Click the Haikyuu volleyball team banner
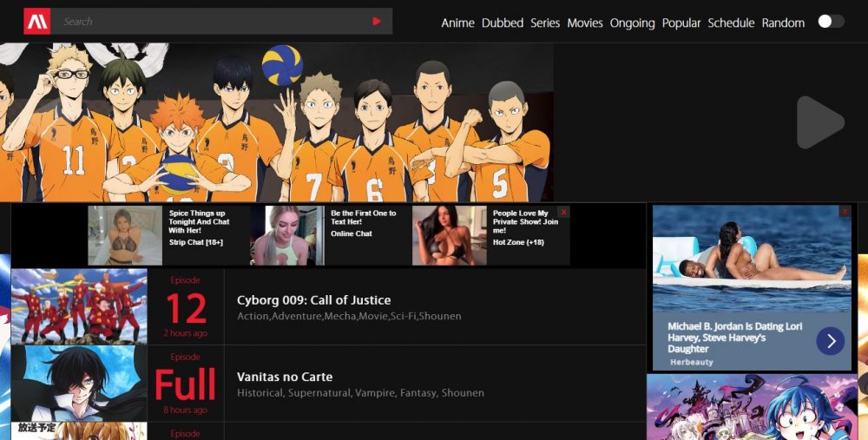868x440 pixels. [277, 122]
